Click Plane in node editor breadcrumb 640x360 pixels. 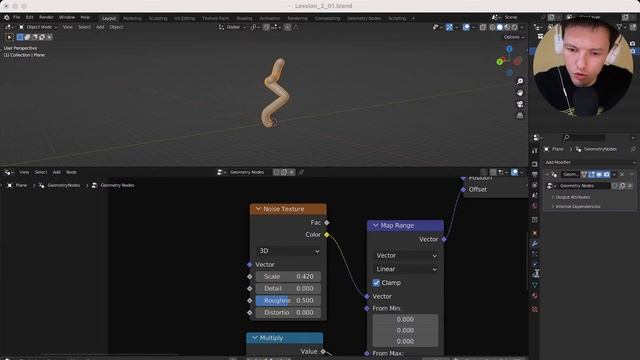tap(21, 185)
